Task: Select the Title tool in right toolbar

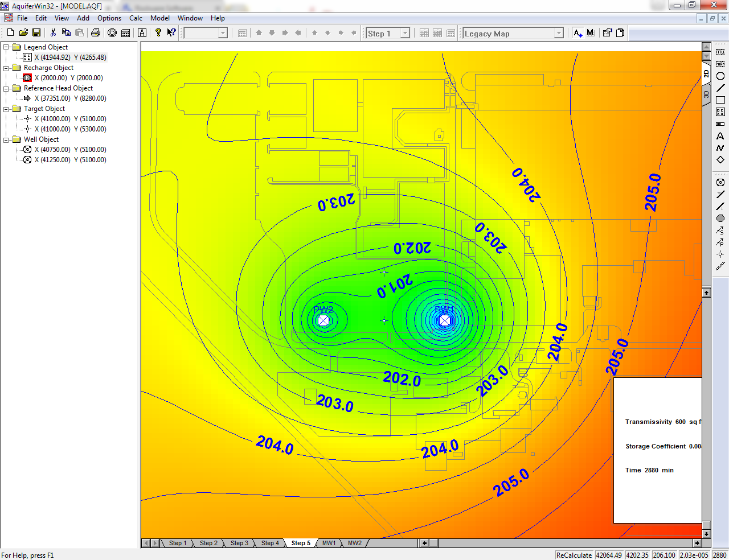Action: 720,52
